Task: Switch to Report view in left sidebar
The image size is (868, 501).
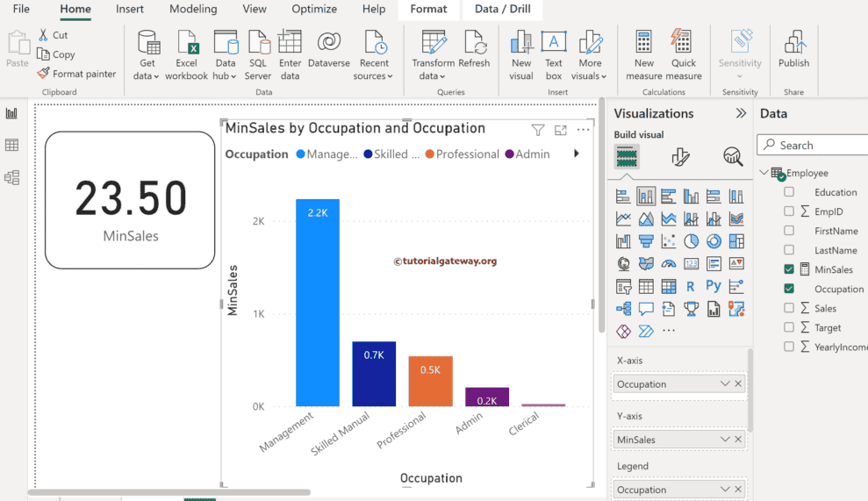Action: pos(11,113)
